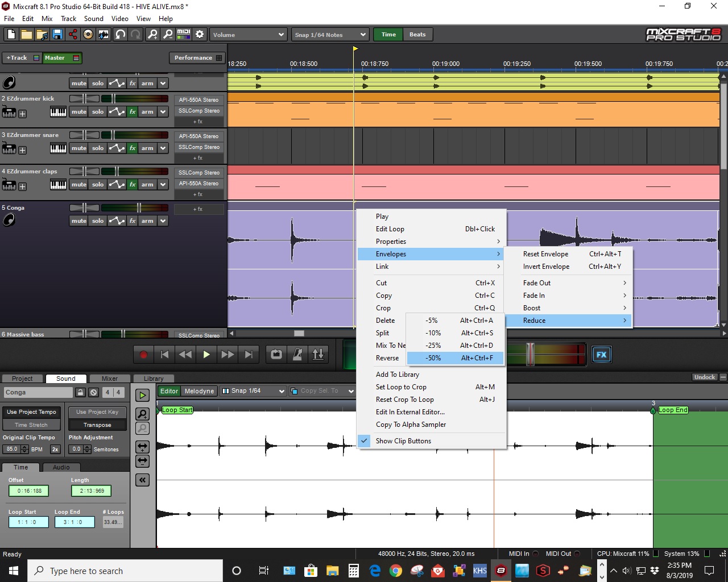
Task: Open the MIDI settings toolbar icon
Action: [x=184, y=35]
